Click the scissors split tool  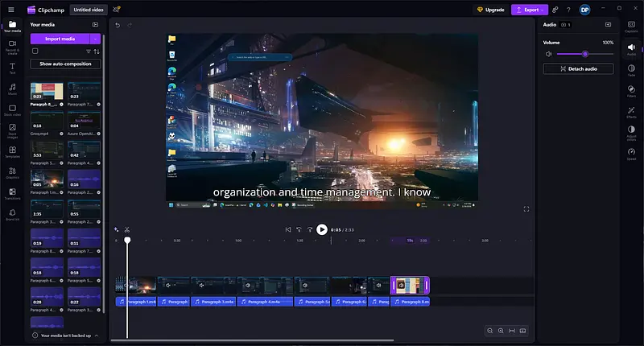click(x=127, y=229)
